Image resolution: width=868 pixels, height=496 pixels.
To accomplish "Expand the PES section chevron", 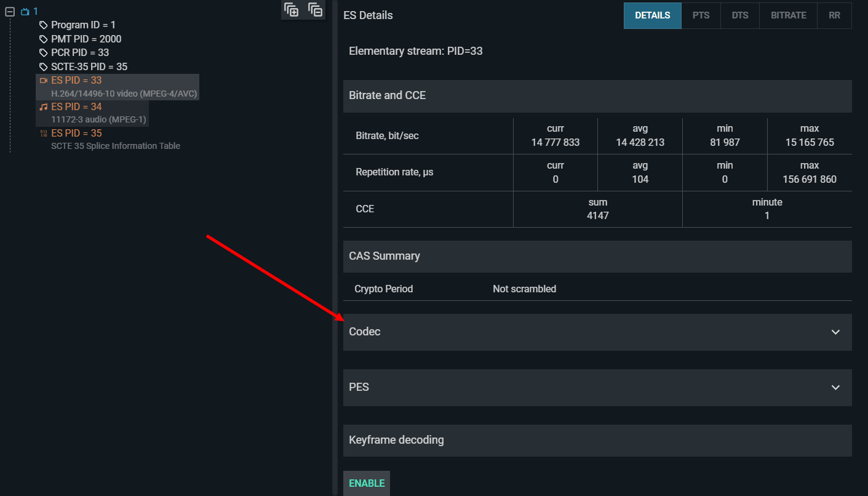I will [835, 388].
